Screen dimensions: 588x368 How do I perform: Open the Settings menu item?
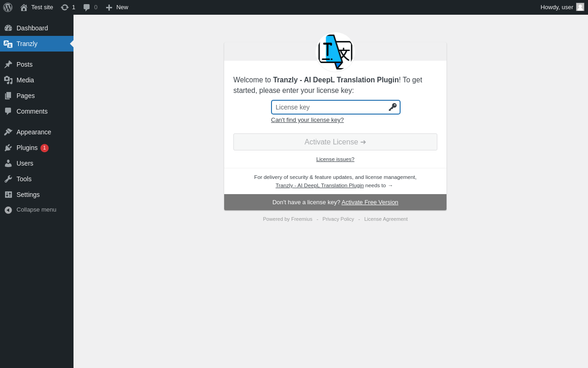point(37,195)
